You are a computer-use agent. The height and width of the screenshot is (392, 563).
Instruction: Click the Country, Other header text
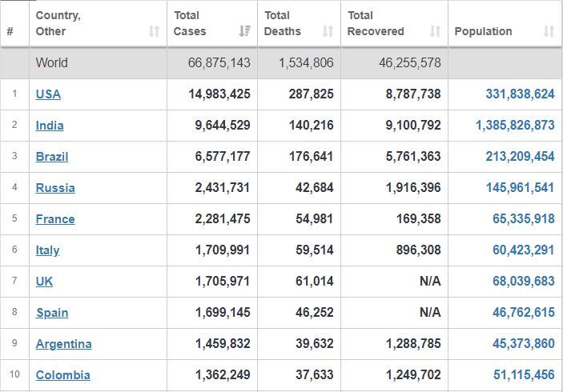click(58, 23)
